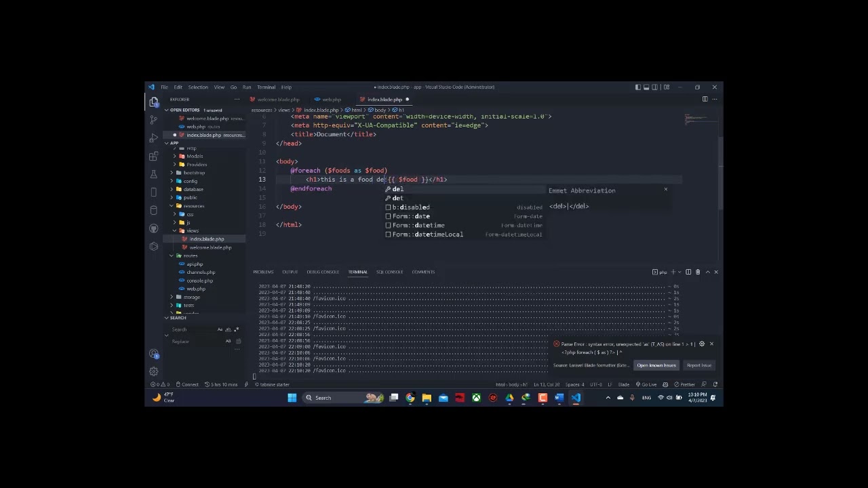Open new terminal launch profile dropdown
Viewport: 868px width, 488px height.
679,272
